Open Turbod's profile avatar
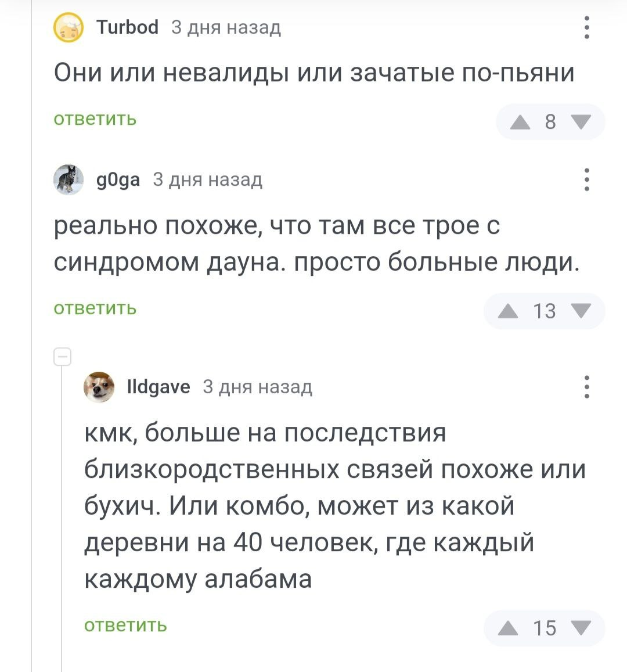 click(69, 28)
